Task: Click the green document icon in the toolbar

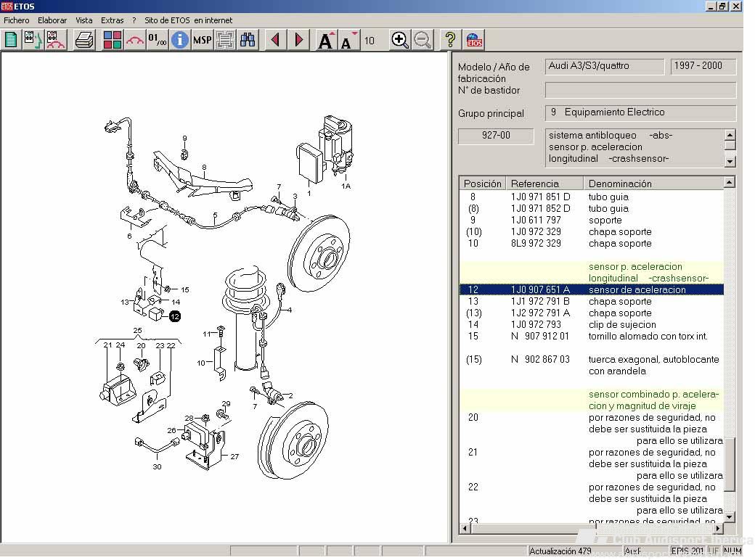Action: [x=11, y=40]
